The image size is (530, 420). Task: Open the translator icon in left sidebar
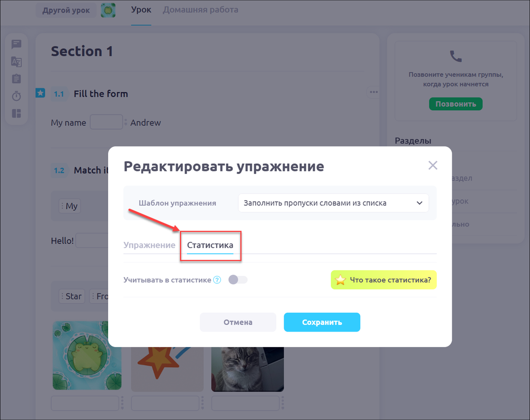16,62
